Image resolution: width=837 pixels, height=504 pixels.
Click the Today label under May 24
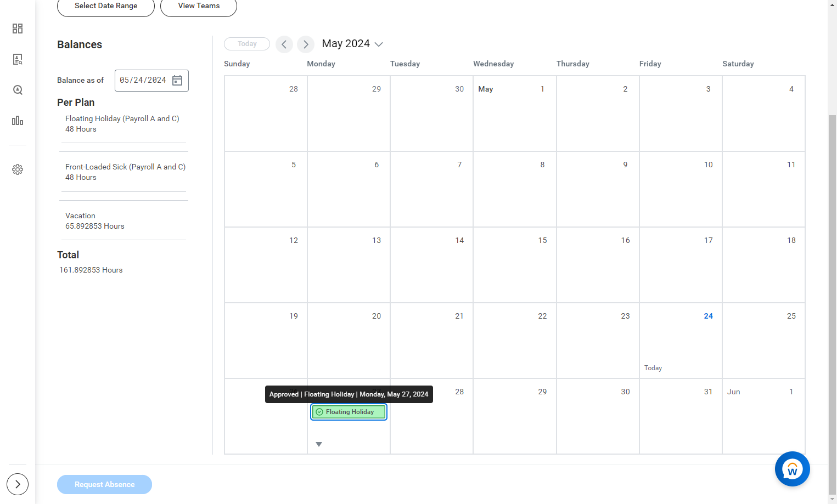pos(653,368)
